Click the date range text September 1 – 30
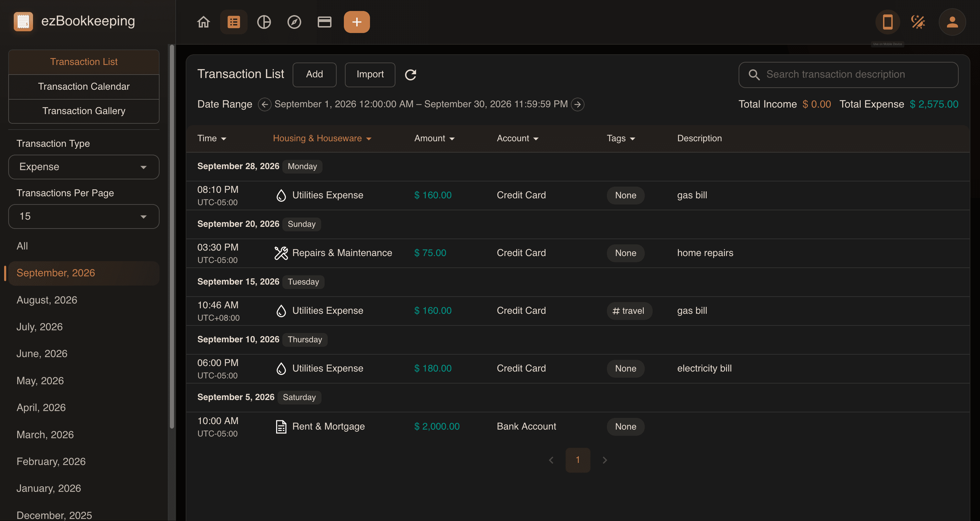The width and height of the screenshot is (980, 521). pos(421,104)
